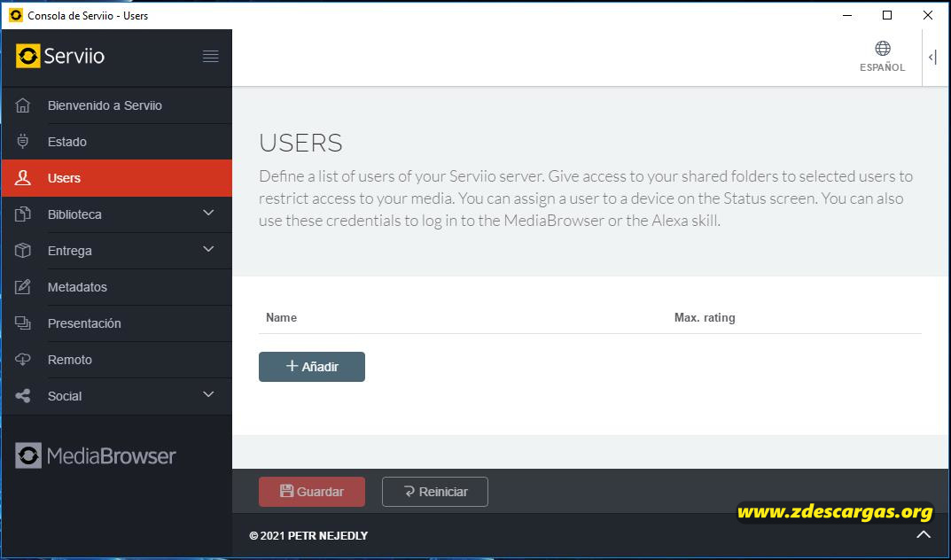951x560 pixels.
Task: Expand the Entrega submenu chevron
Action: tap(208, 249)
